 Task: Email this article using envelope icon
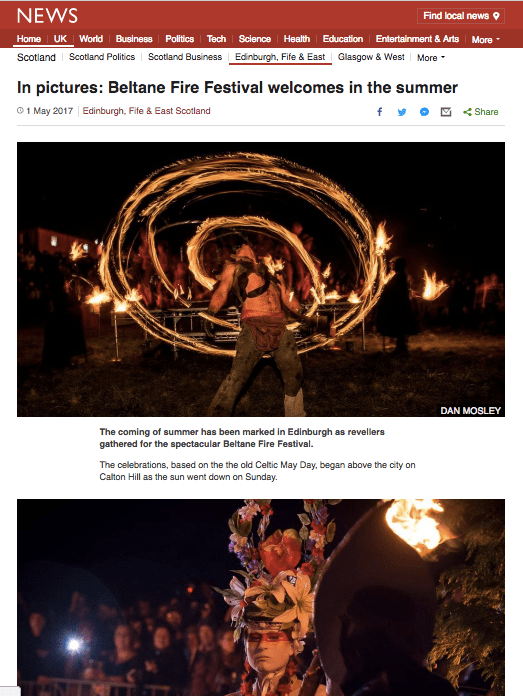[x=446, y=112]
